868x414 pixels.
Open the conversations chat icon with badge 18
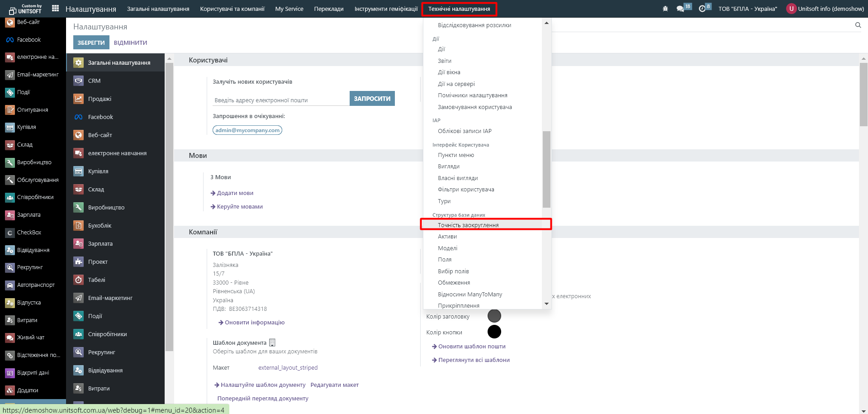click(680, 9)
